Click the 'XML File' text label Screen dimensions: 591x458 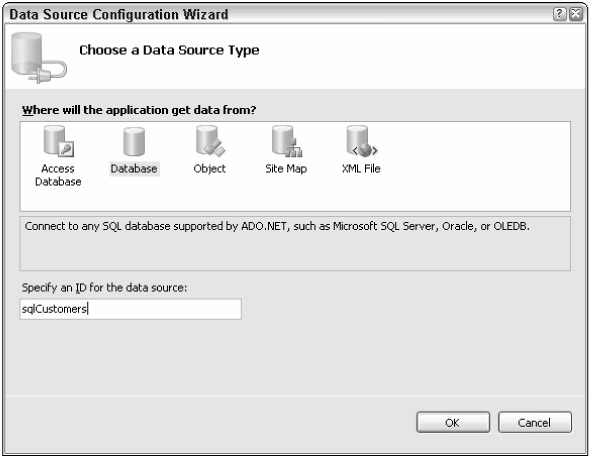pos(361,168)
